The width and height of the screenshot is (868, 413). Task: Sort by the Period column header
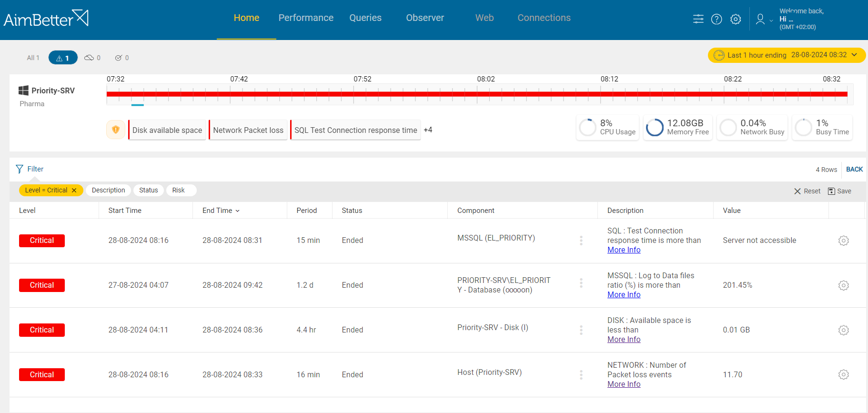click(306, 211)
